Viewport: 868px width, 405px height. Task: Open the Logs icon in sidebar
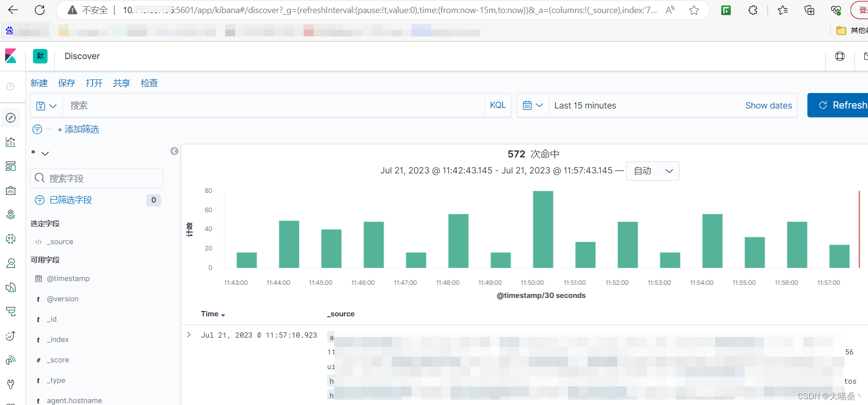tap(11, 287)
